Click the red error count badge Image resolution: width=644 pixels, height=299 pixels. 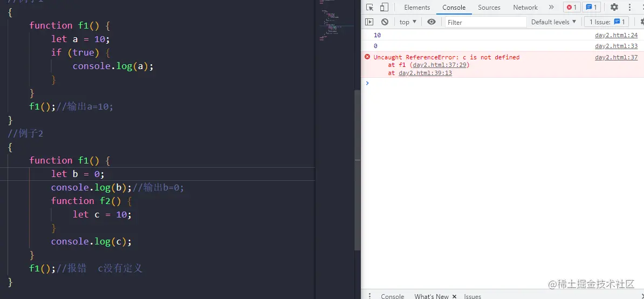(x=572, y=8)
